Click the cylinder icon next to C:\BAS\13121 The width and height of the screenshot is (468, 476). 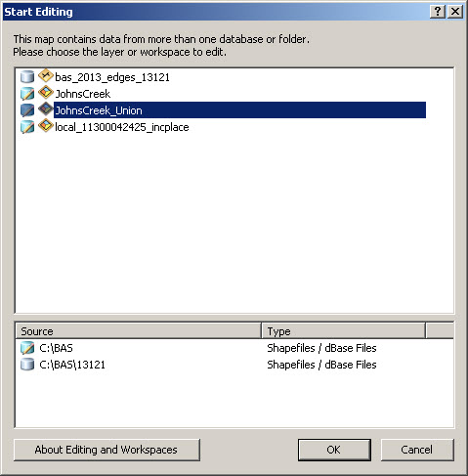[x=27, y=365]
